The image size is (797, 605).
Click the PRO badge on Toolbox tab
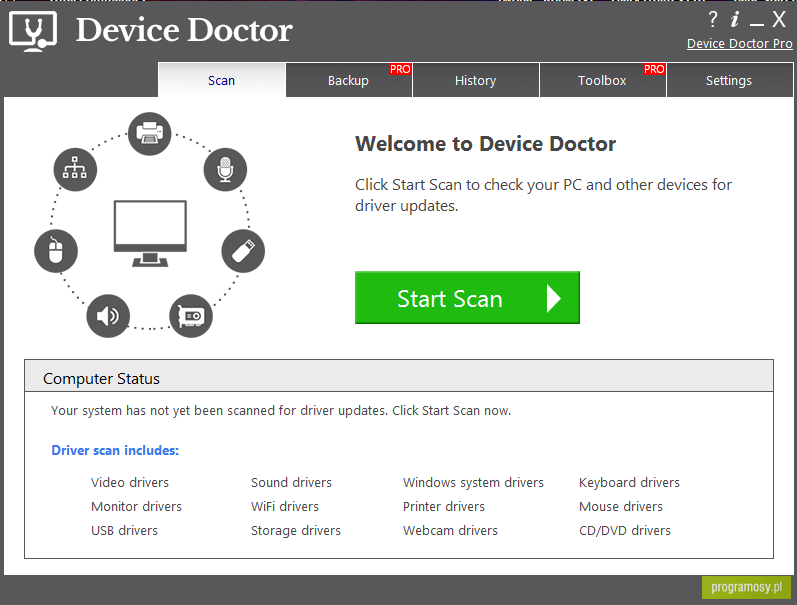pyautogui.click(x=654, y=69)
